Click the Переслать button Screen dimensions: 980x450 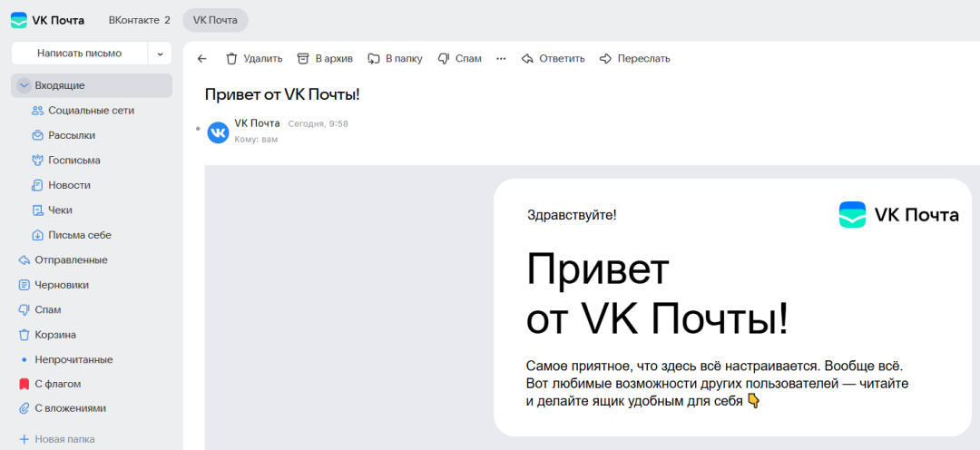(x=635, y=59)
